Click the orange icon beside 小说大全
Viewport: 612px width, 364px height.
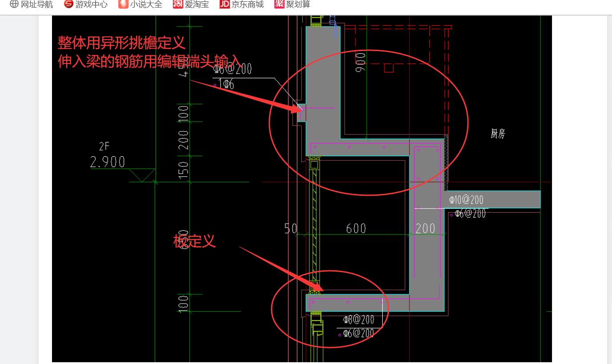[x=123, y=4]
